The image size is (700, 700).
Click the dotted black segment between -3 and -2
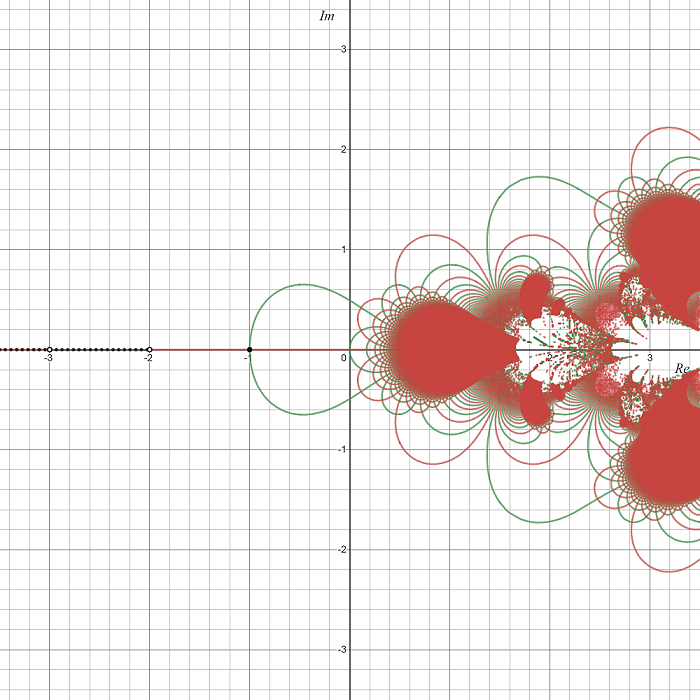tap(100, 350)
